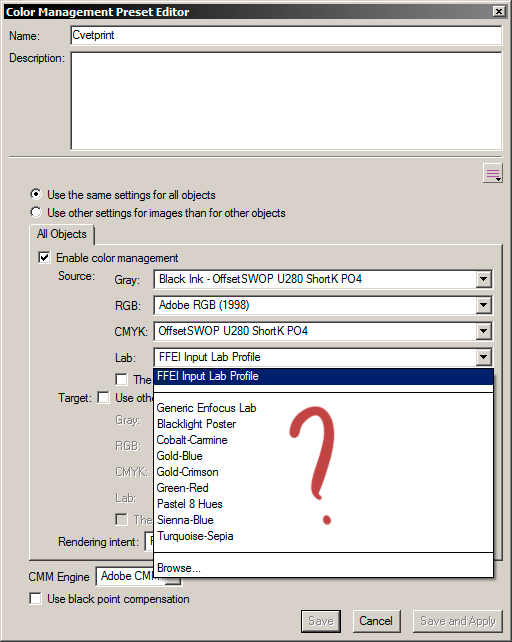
Task: Select Browse... in the Lab list
Action: click(323, 568)
